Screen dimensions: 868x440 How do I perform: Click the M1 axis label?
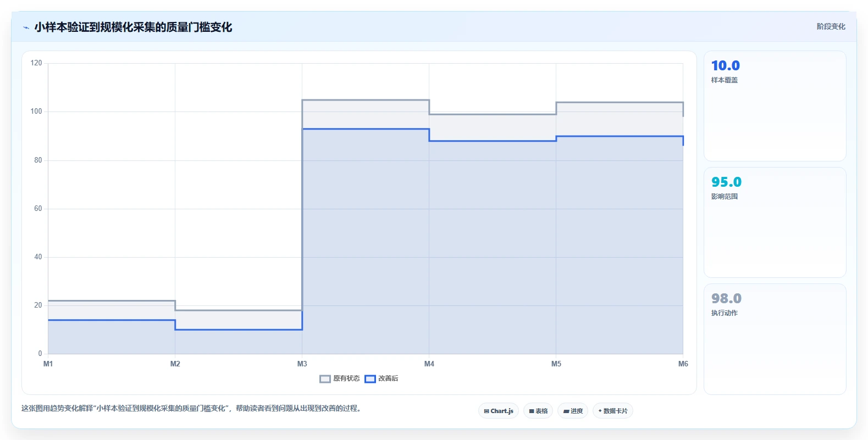(x=48, y=364)
